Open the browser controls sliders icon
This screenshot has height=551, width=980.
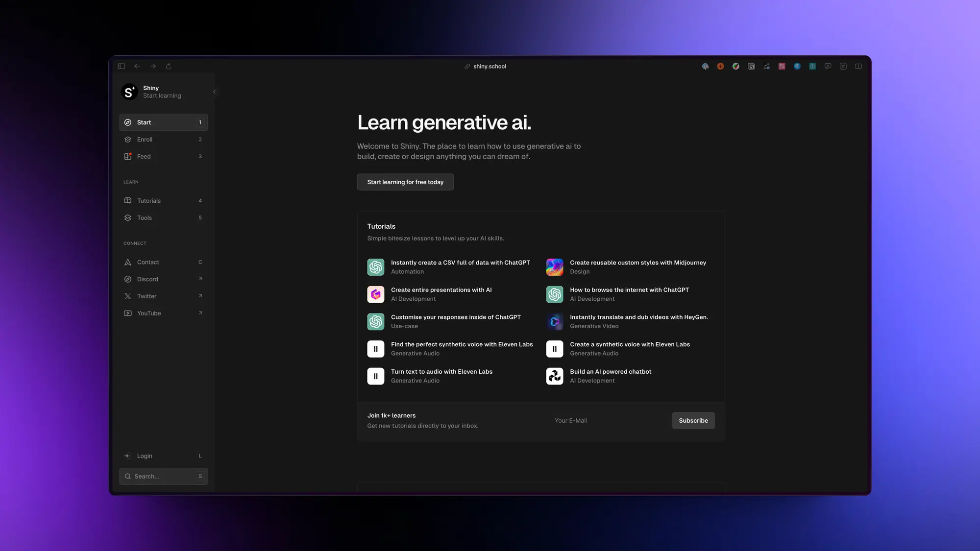pos(843,67)
